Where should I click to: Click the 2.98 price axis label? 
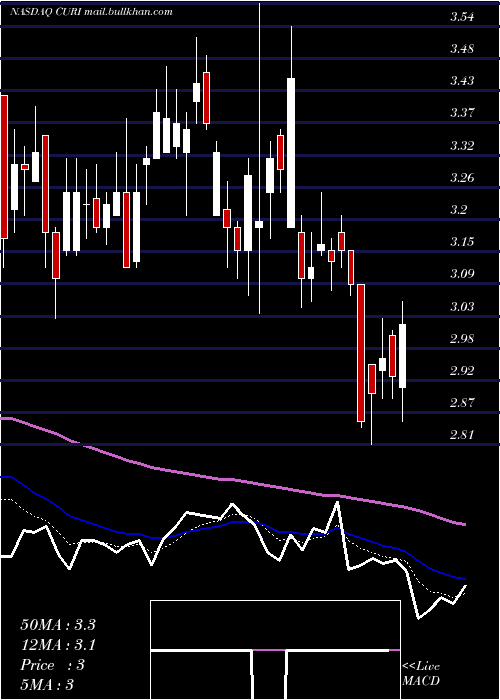[462, 338]
